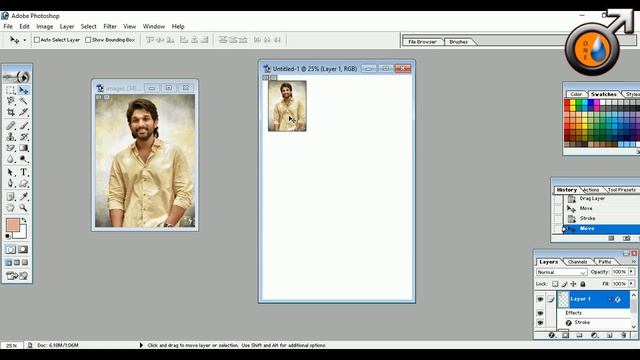Select the History Brush tool
640x360 pixels.
coord(23,137)
